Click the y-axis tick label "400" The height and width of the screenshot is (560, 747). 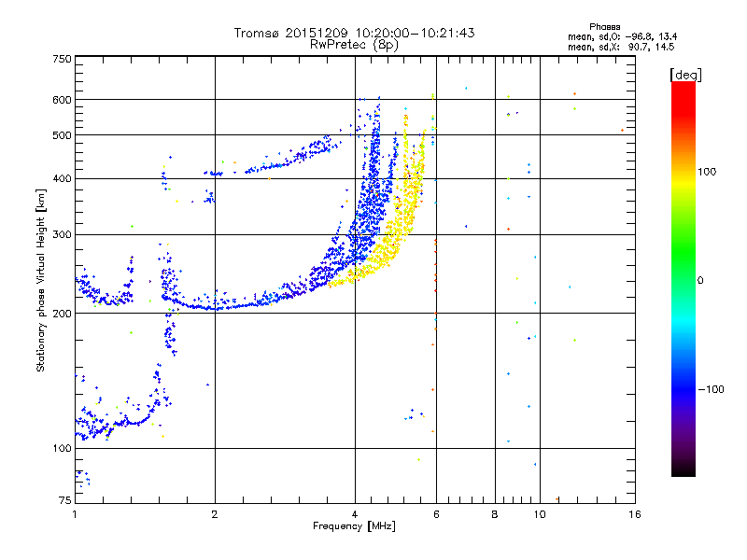62,179
